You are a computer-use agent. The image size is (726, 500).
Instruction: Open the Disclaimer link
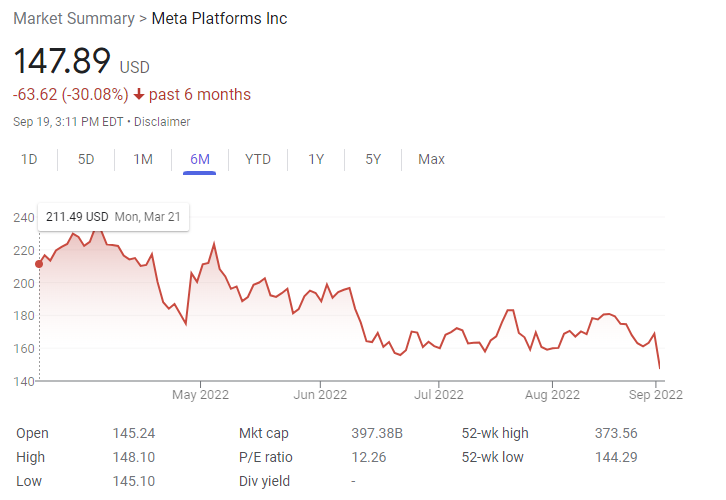pyautogui.click(x=163, y=122)
